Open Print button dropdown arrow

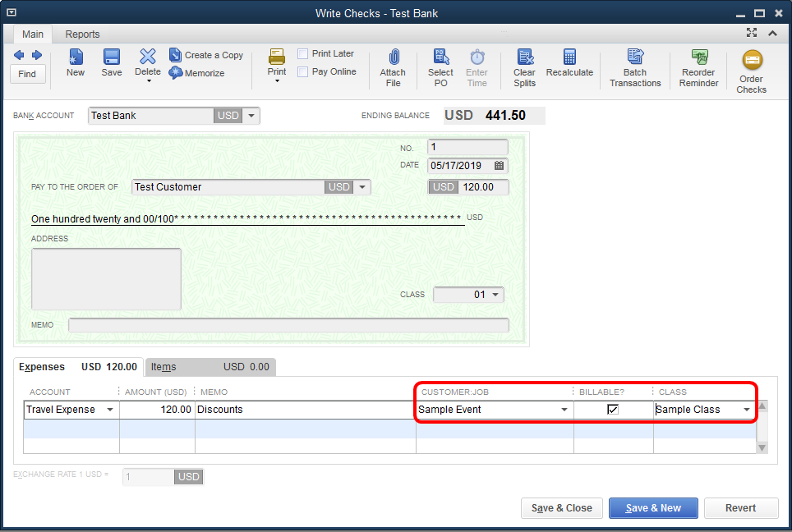277,80
